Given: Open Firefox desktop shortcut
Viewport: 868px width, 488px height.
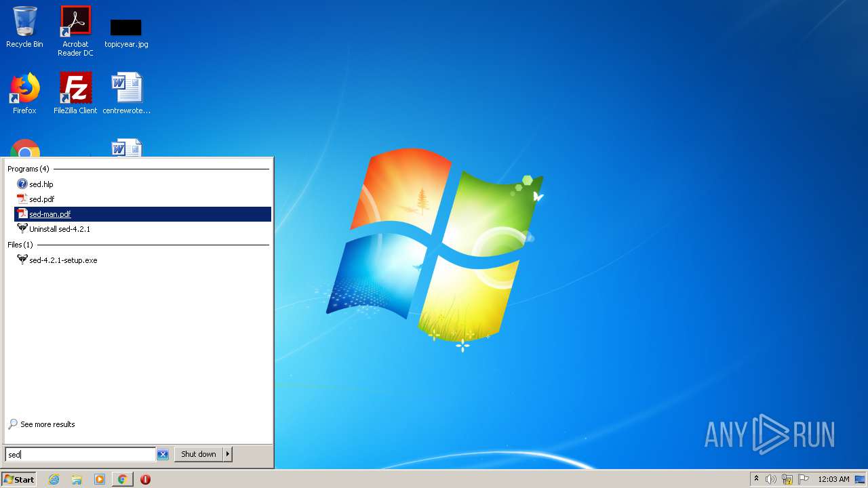Looking at the screenshot, I should (x=24, y=94).
